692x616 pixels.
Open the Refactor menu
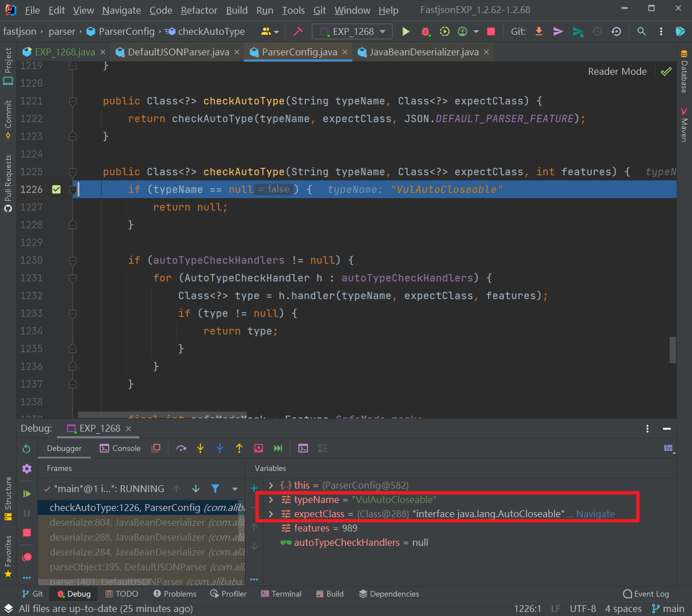pyautogui.click(x=199, y=10)
